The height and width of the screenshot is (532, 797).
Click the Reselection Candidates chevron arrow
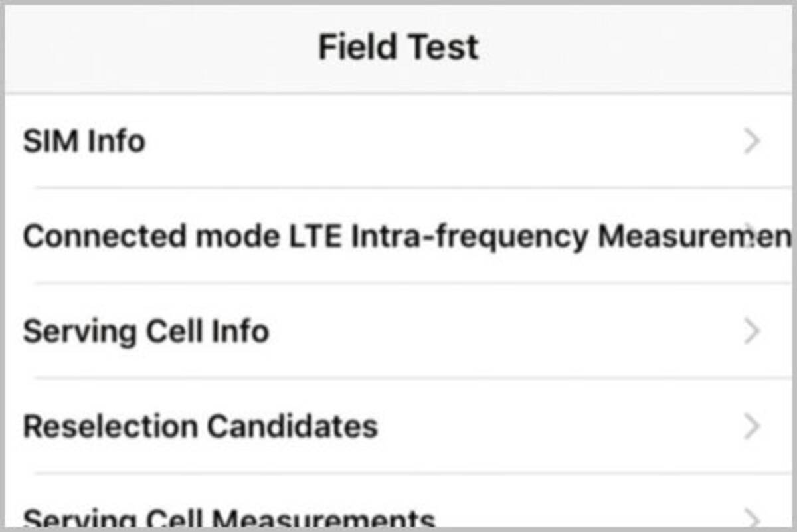pyautogui.click(x=752, y=426)
